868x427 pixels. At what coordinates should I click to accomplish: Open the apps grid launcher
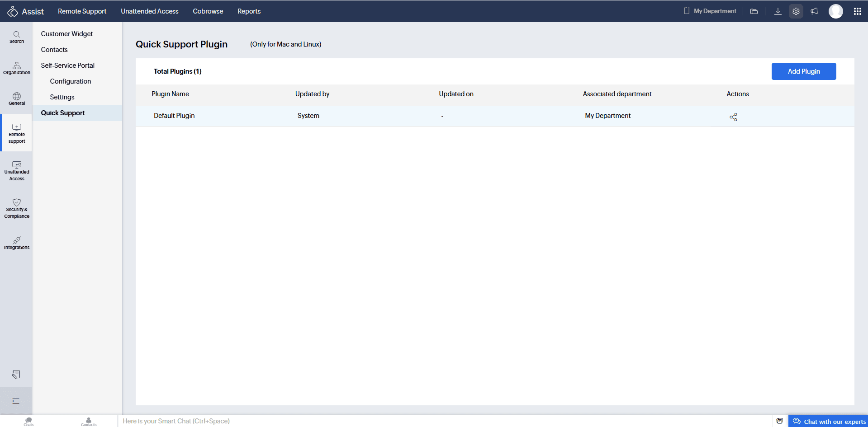[x=857, y=11]
